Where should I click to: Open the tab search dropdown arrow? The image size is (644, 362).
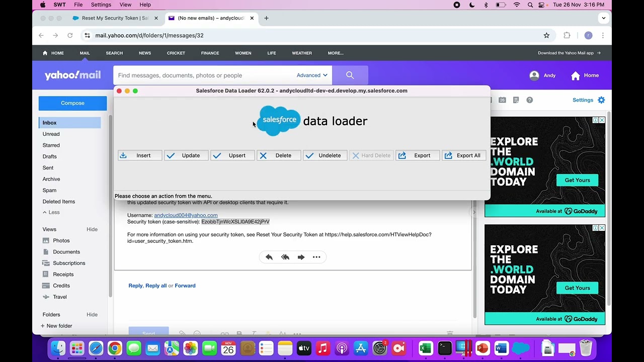point(604,18)
